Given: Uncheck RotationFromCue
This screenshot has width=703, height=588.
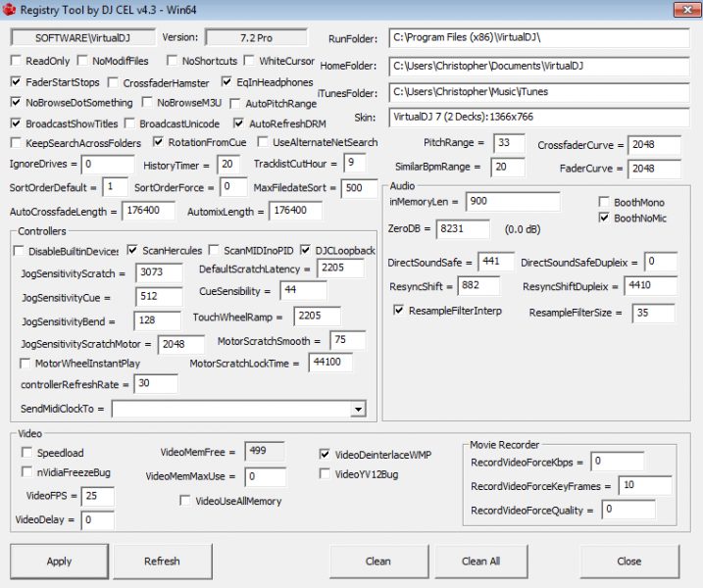Looking at the screenshot, I should click(x=158, y=142).
